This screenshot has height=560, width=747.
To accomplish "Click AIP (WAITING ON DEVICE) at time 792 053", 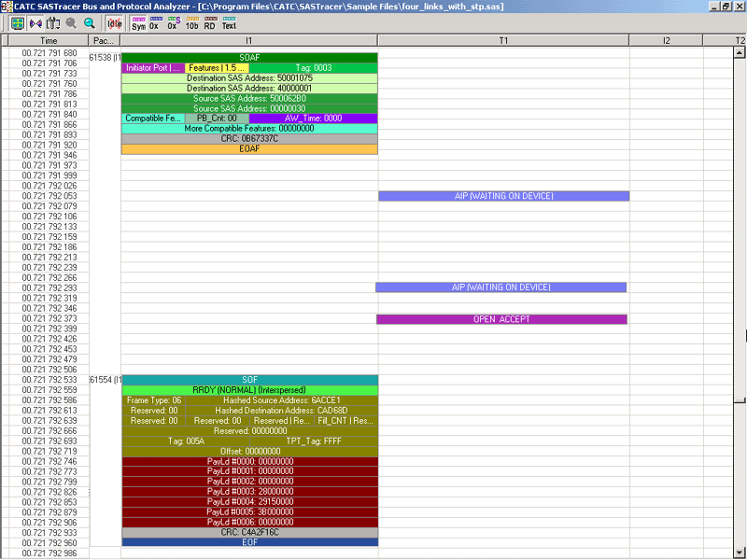I will (504, 196).
